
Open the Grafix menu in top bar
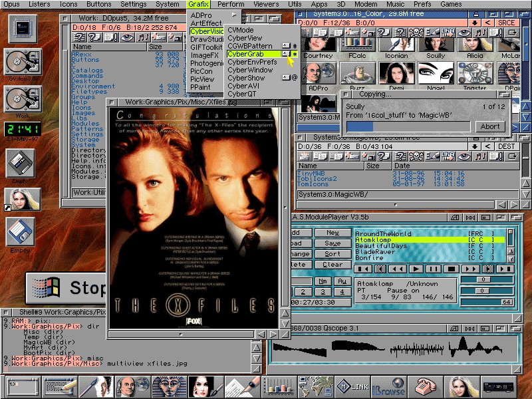[198, 4]
